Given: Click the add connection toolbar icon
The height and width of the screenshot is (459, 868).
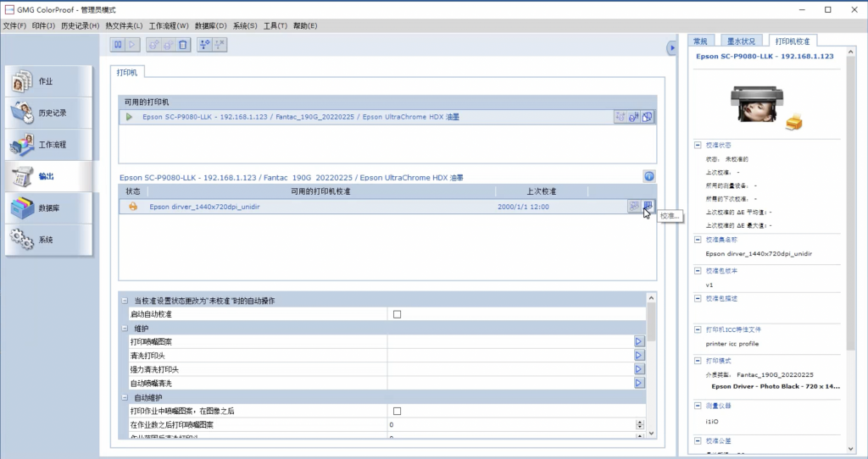Looking at the screenshot, I should [205, 45].
